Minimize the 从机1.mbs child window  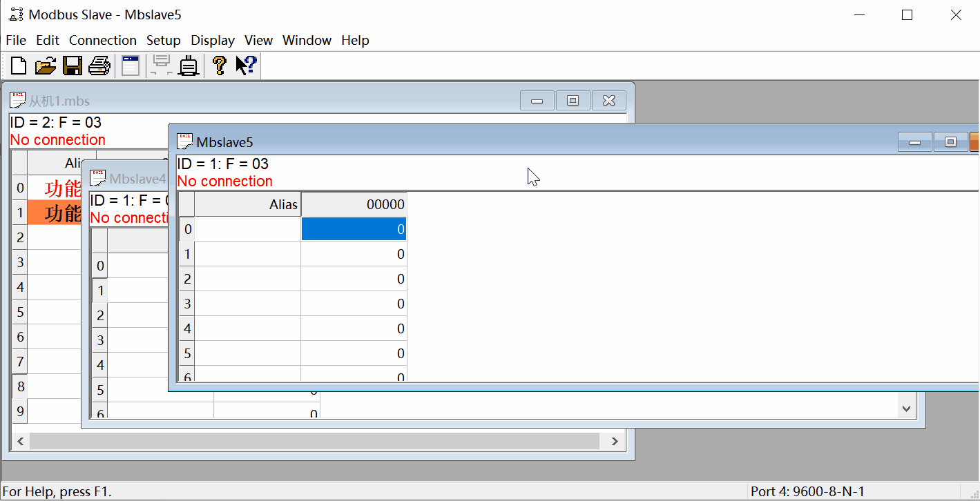pyautogui.click(x=537, y=101)
